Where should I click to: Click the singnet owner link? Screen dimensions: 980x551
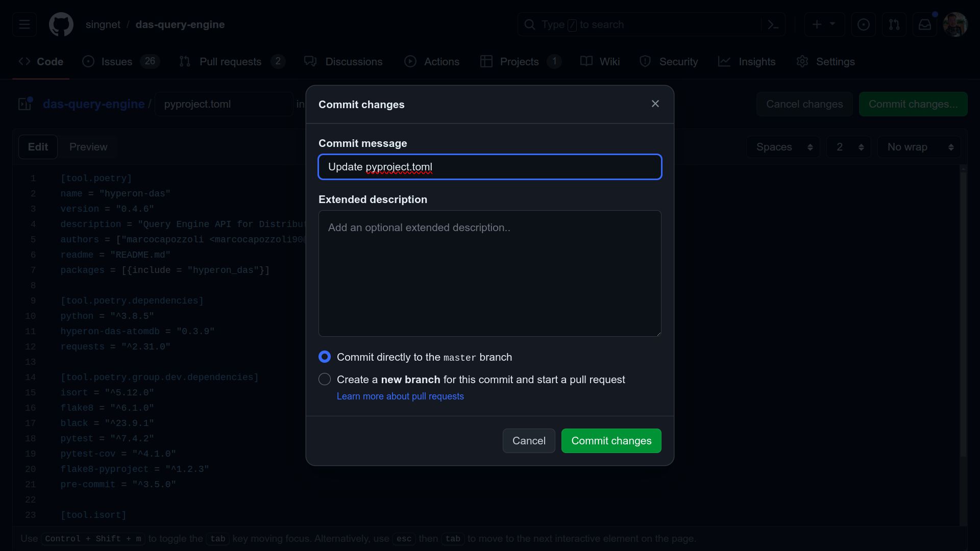(x=103, y=24)
